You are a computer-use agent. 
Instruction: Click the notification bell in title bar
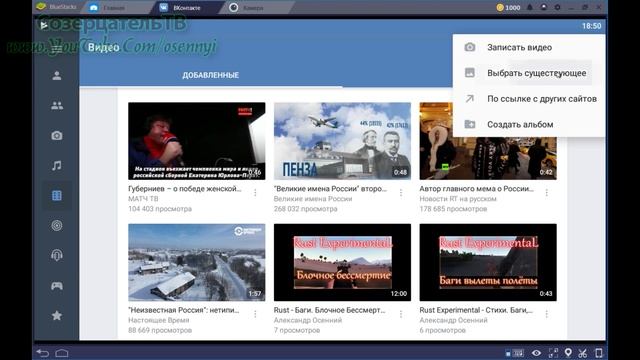click(x=529, y=7)
